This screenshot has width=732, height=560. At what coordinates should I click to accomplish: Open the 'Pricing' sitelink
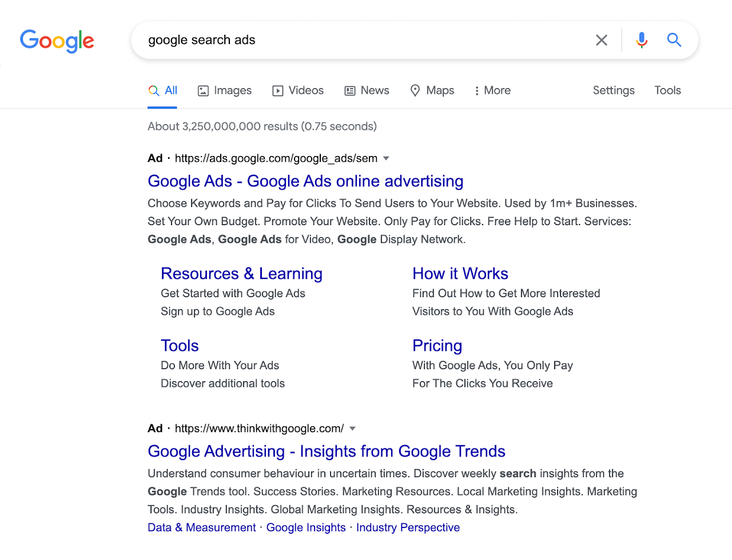437,346
